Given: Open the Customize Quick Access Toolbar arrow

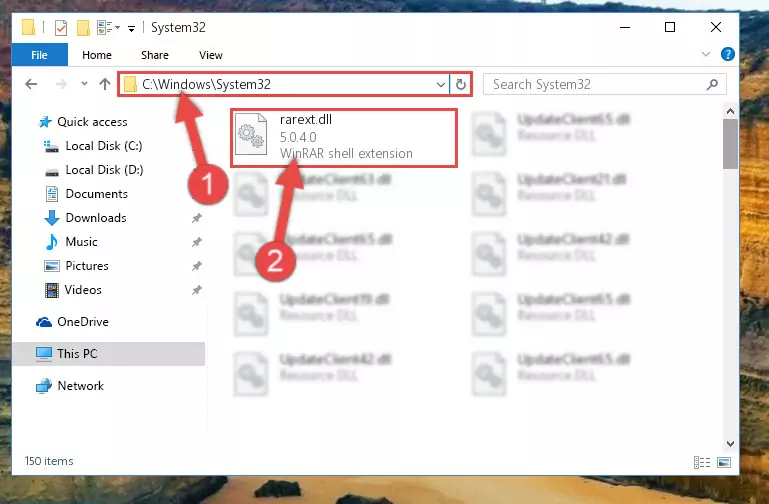Looking at the screenshot, I should pos(131,29).
